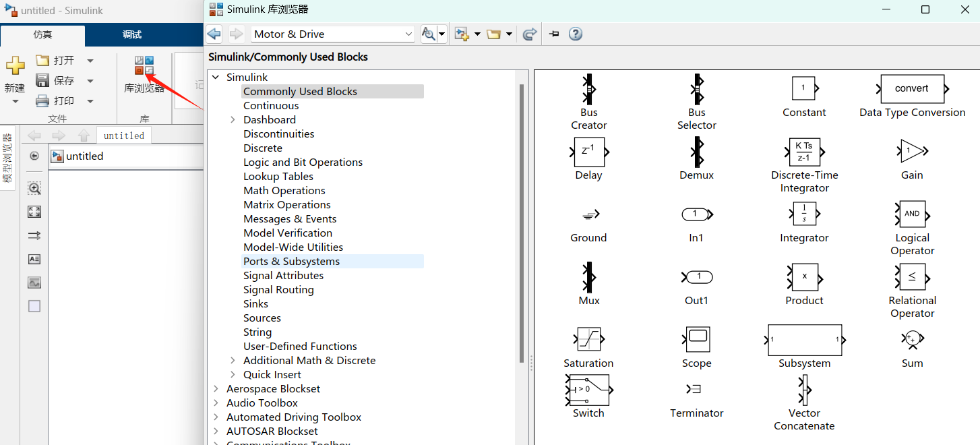Select the In1 port block
980x445 pixels.
point(697,214)
